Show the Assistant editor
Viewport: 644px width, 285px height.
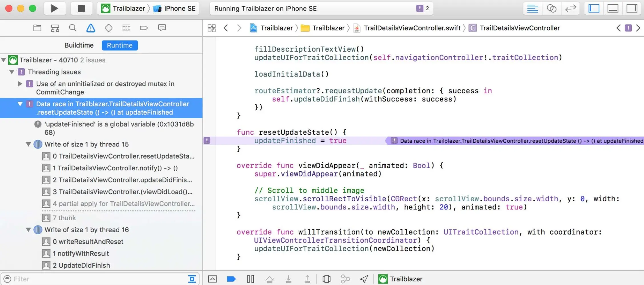pyautogui.click(x=551, y=9)
